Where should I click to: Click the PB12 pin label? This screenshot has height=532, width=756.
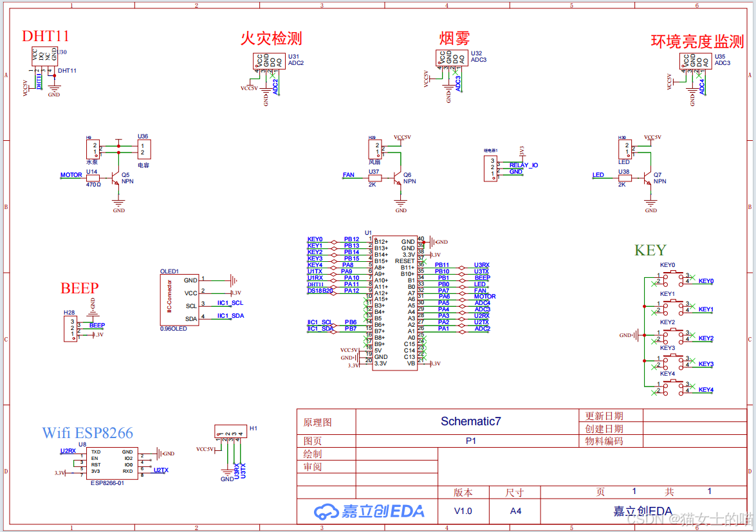pyautogui.click(x=351, y=239)
